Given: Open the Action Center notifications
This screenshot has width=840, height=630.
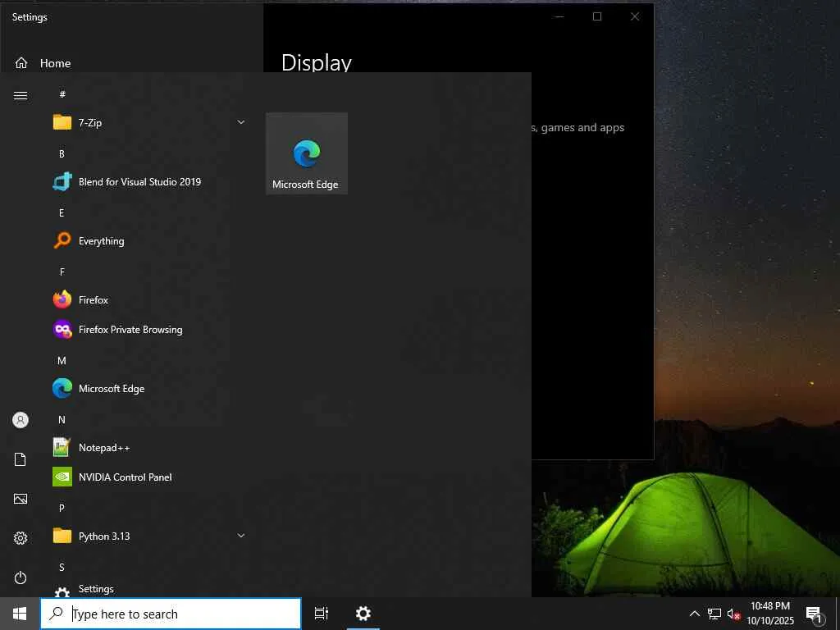Looking at the screenshot, I should pos(815,615).
